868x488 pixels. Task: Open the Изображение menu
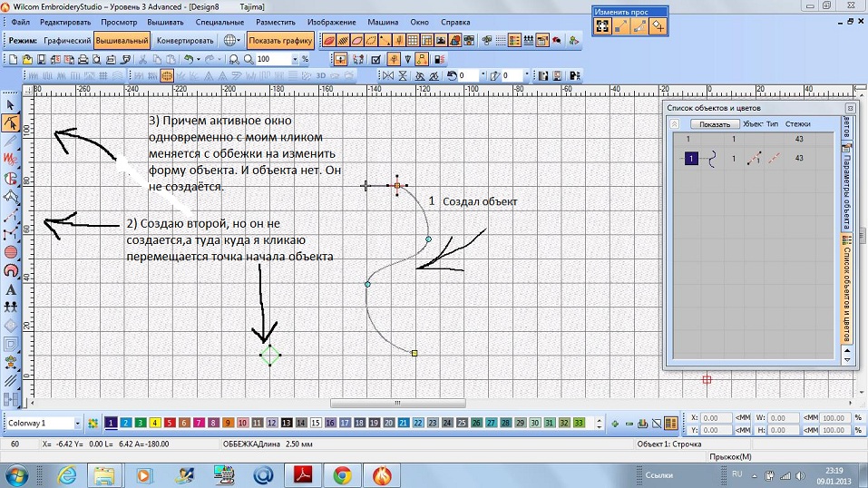332,22
